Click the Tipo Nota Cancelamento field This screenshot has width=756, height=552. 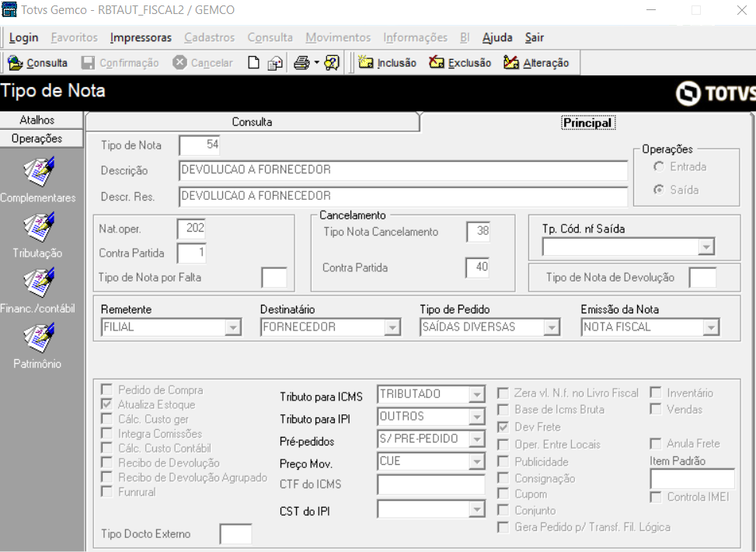click(479, 232)
